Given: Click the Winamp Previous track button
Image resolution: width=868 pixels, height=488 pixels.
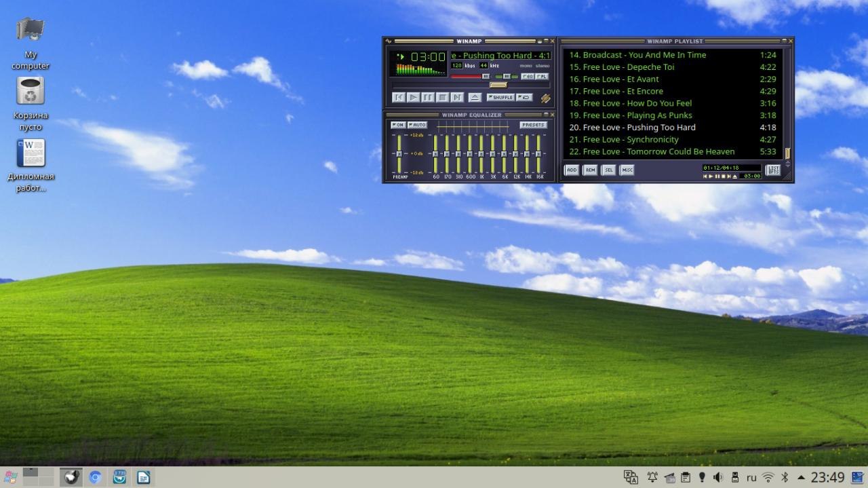Looking at the screenshot, I should (x=399, y=97).
